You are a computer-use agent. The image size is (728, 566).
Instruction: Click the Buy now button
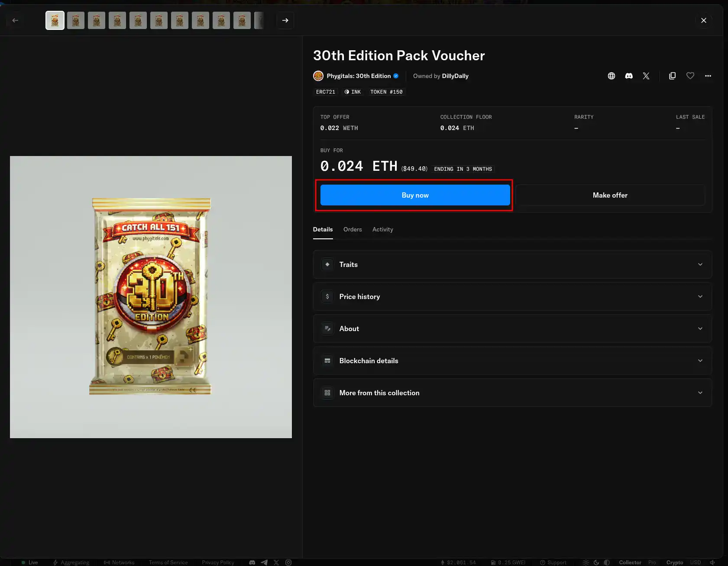(415, 195)
